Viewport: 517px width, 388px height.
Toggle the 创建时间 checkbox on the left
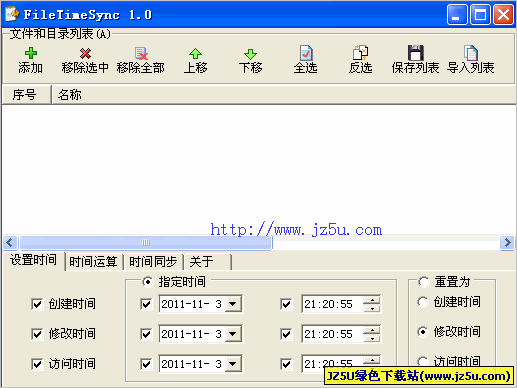click(37, 304)
